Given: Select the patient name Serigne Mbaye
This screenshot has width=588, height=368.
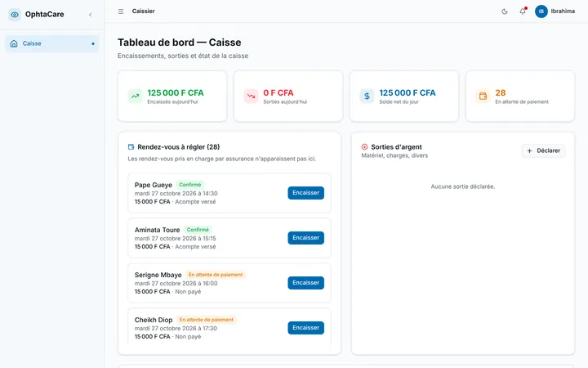Looking at the screenshot, I should (x=158, y=275).
